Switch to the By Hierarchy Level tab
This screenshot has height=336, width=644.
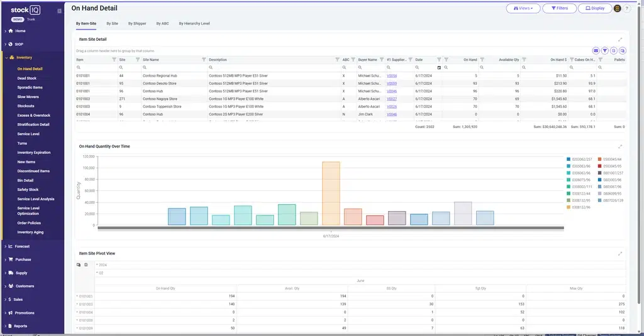194,23
